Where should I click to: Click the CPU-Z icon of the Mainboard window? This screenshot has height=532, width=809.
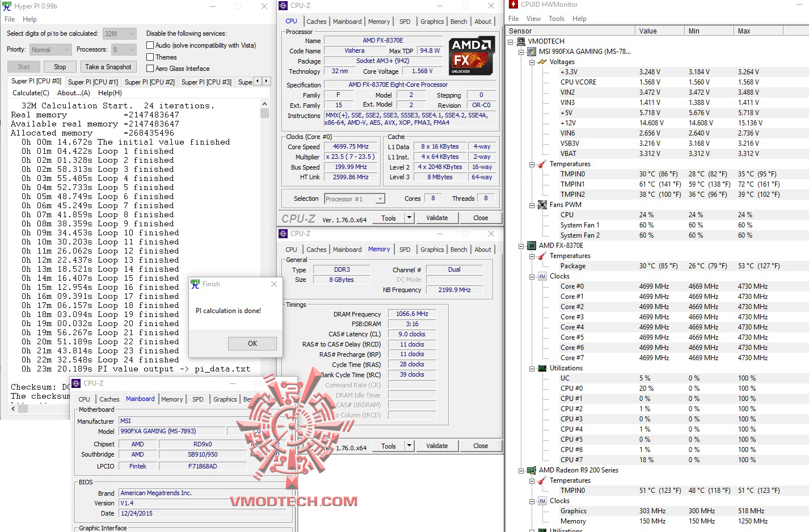pos(77,383)
